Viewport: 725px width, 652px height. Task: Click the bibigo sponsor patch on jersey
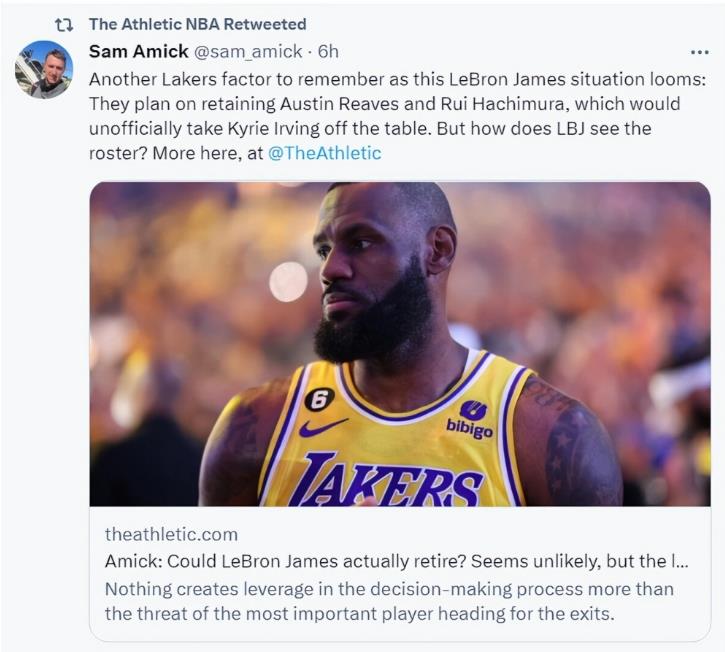(469, 419)
